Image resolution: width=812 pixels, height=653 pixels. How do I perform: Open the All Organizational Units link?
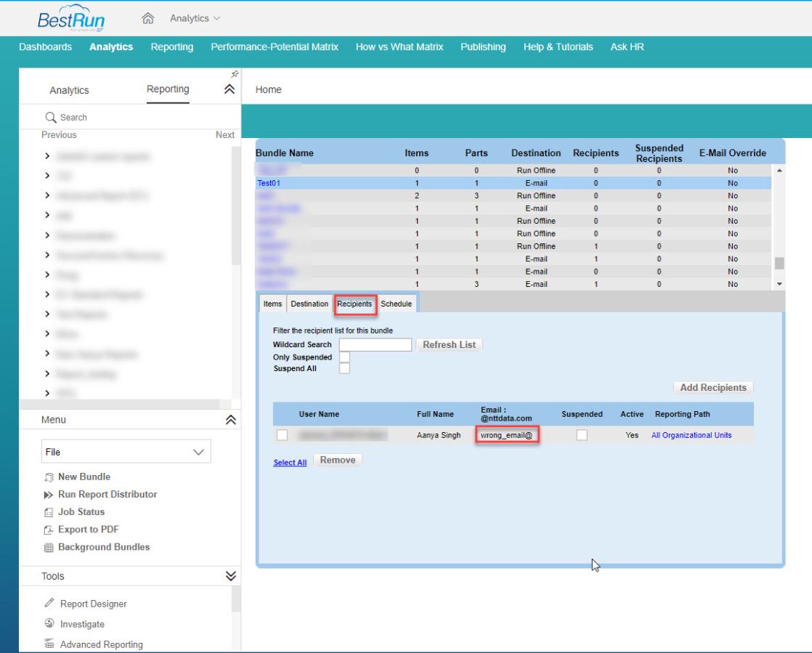coord(691,435)
